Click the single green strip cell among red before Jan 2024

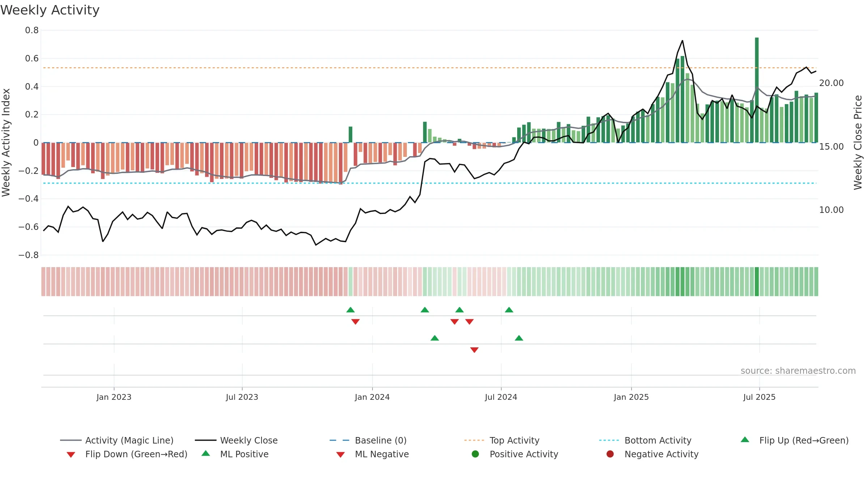(x=350, y=282)
